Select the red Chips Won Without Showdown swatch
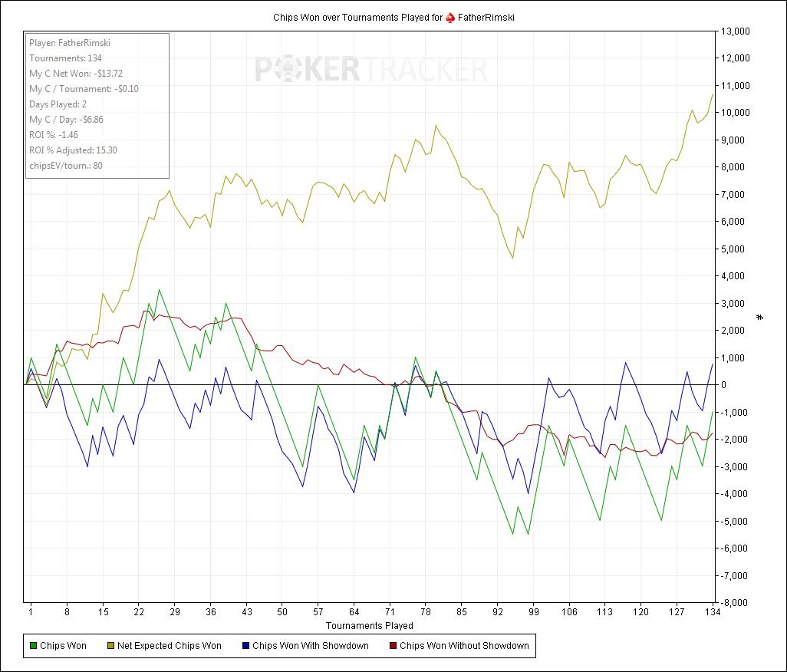The height and width of the screenshot is (672, 787). (x=392, y=646)
